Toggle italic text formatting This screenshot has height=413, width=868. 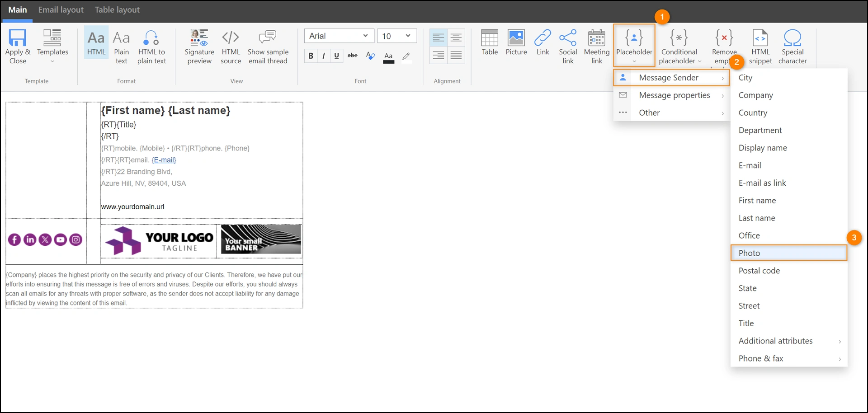point(324,56)
